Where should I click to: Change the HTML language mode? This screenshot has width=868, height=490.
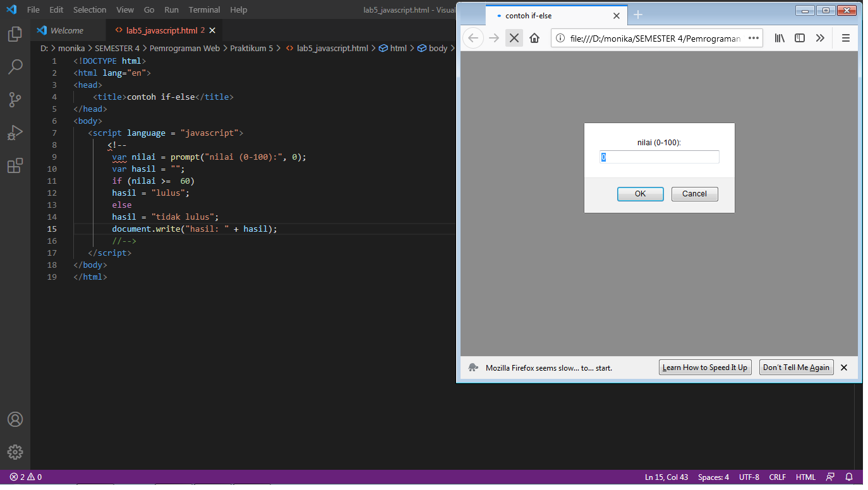pos(805,477)
